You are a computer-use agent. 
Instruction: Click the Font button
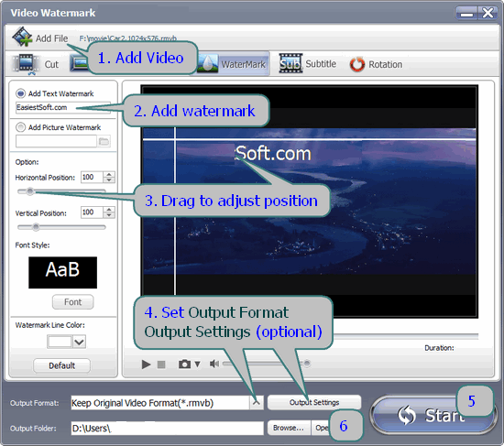(73, 302)
